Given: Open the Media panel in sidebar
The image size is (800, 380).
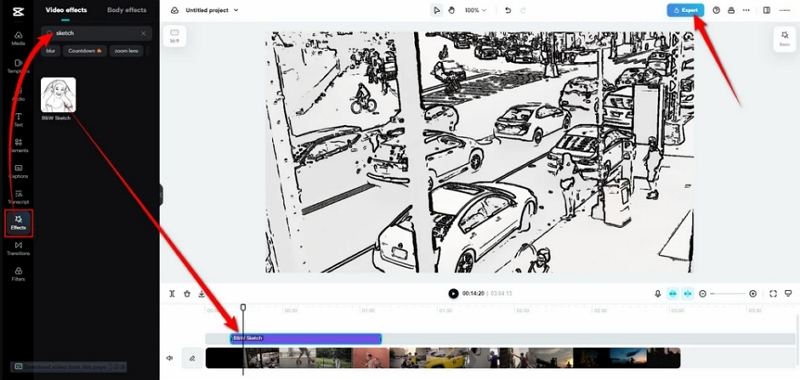Looking at the screenshot, I should tap(18, 38).
